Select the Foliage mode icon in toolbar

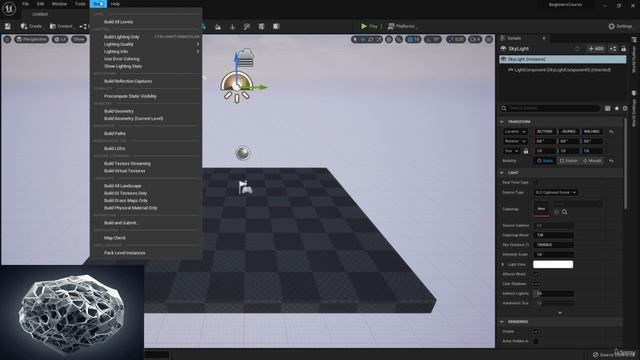coord(233,27)
